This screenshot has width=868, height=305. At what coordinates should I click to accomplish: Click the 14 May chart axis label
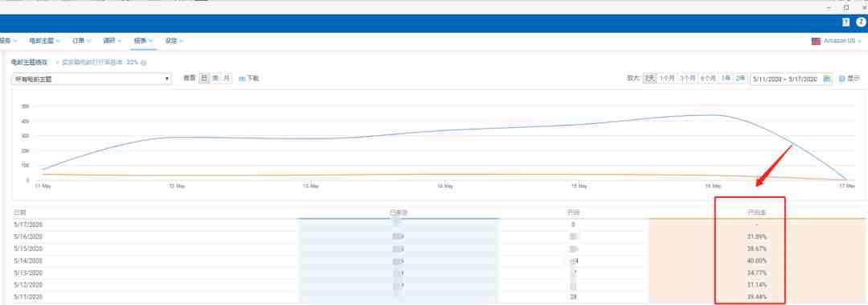(445, 187)
